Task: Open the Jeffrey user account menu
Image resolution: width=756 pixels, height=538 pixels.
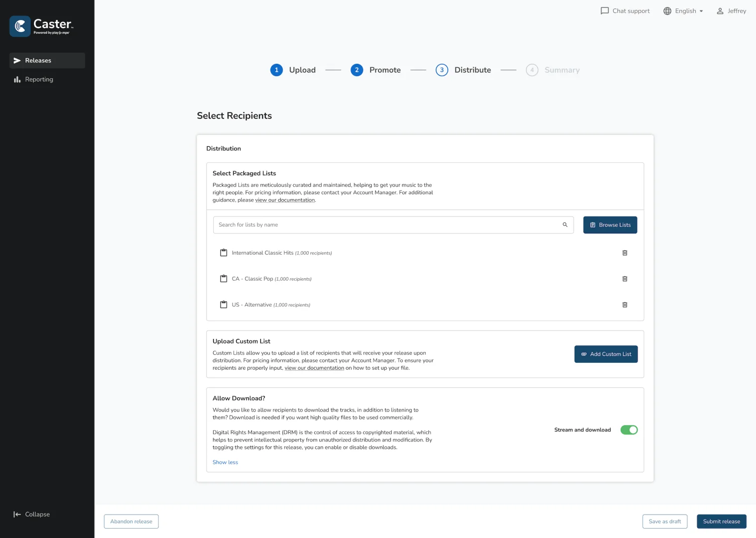Action: pos(731,11)
